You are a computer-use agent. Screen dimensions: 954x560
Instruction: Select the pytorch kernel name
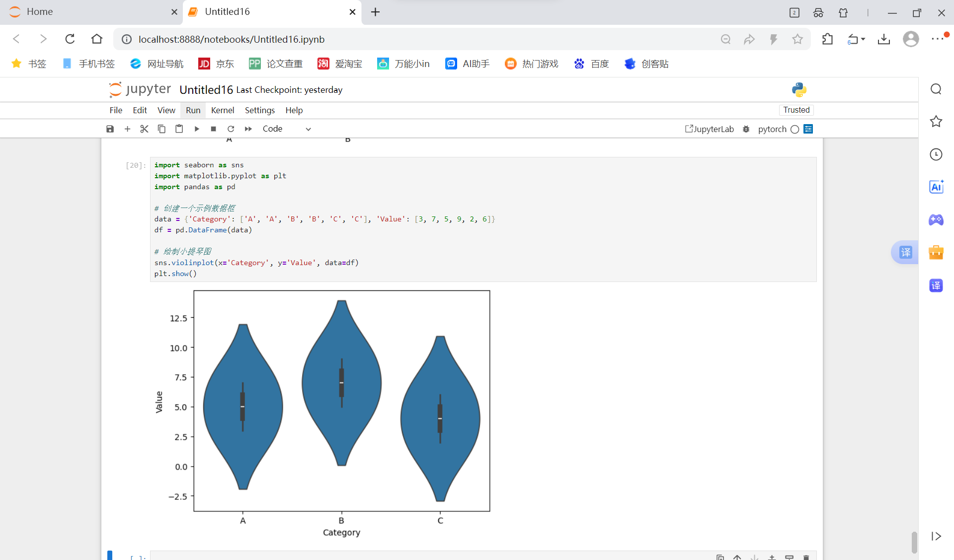coord(772,129)
